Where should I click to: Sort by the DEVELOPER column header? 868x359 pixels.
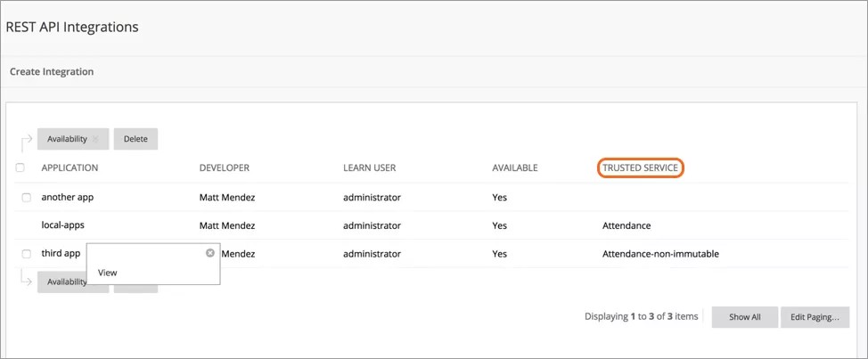pyautogui.click(x=224, y=168)
